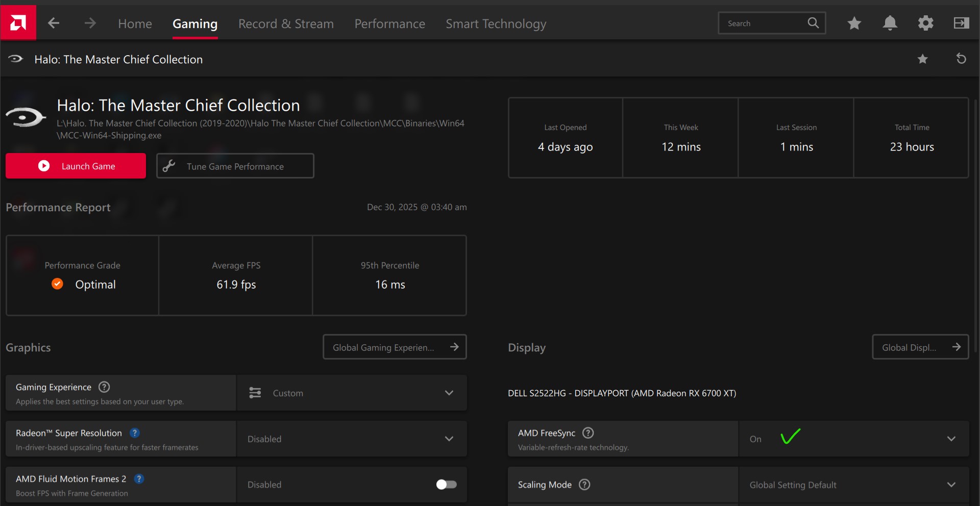
Task: Open the notifications bell
Action: coord(890,23)
